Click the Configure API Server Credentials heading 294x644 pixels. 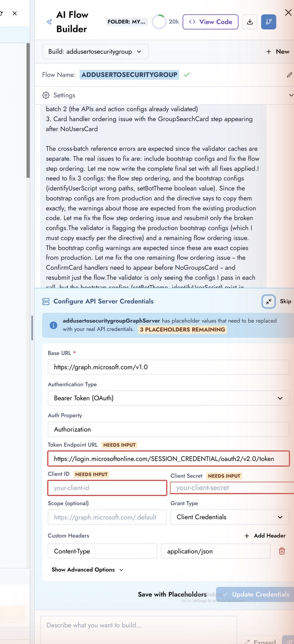(103, 301)
